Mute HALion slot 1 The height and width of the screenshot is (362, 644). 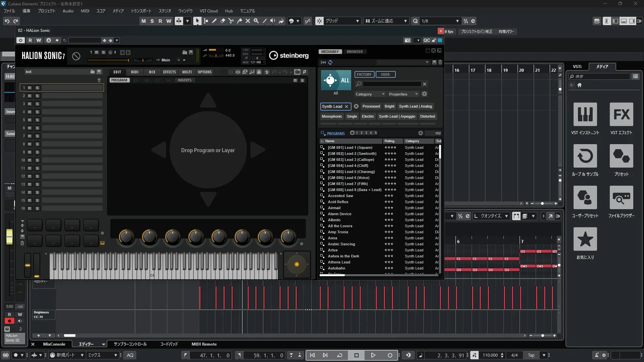tap(30, 88)
